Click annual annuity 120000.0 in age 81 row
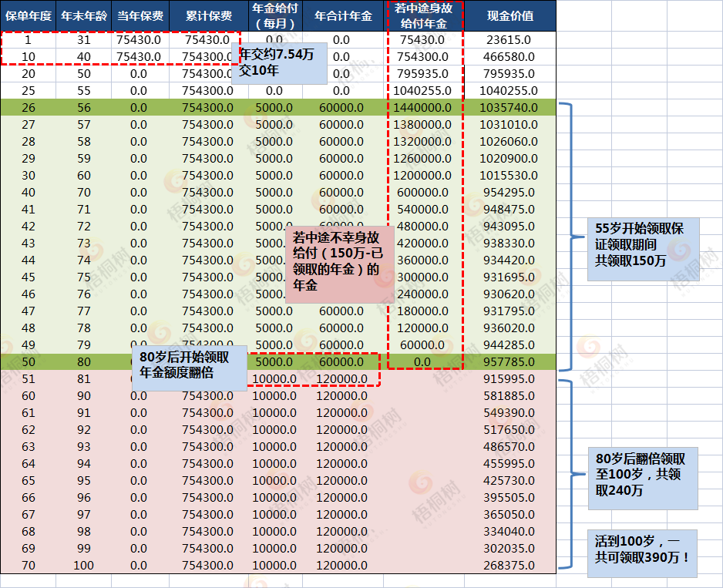723x588 pixels. 341,378
